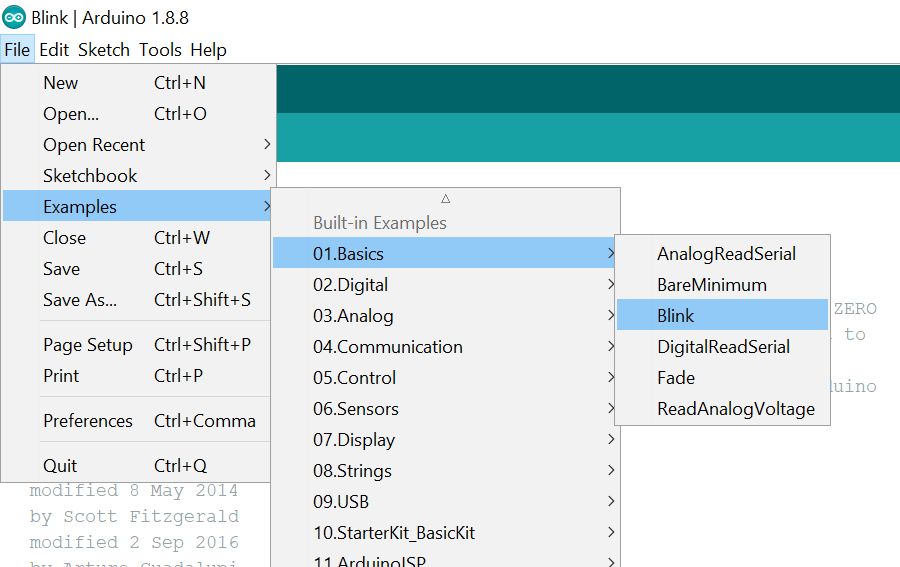Choose Save As... from File menu

pyautogui.click(x=80, y=300)
